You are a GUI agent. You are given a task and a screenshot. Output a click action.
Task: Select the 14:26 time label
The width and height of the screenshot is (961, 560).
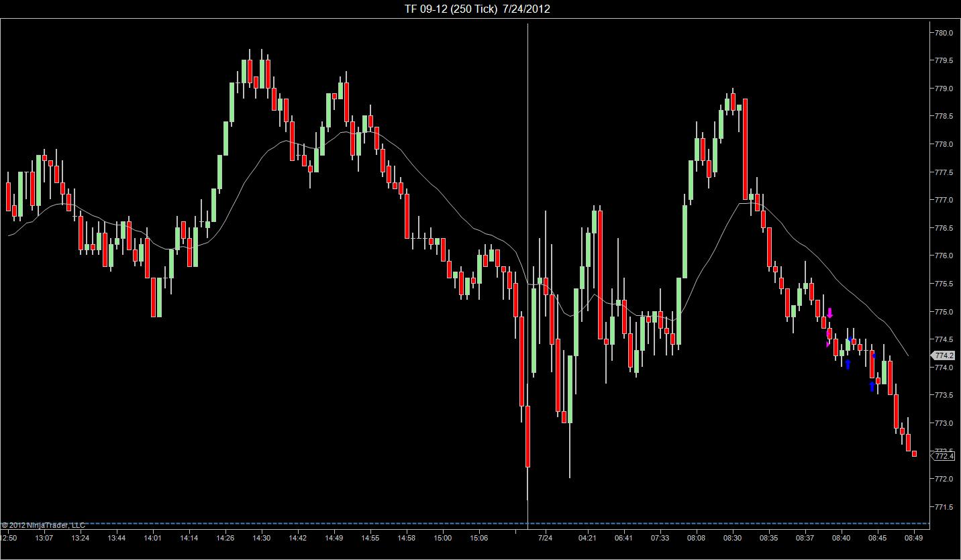[x=225, y=538]
